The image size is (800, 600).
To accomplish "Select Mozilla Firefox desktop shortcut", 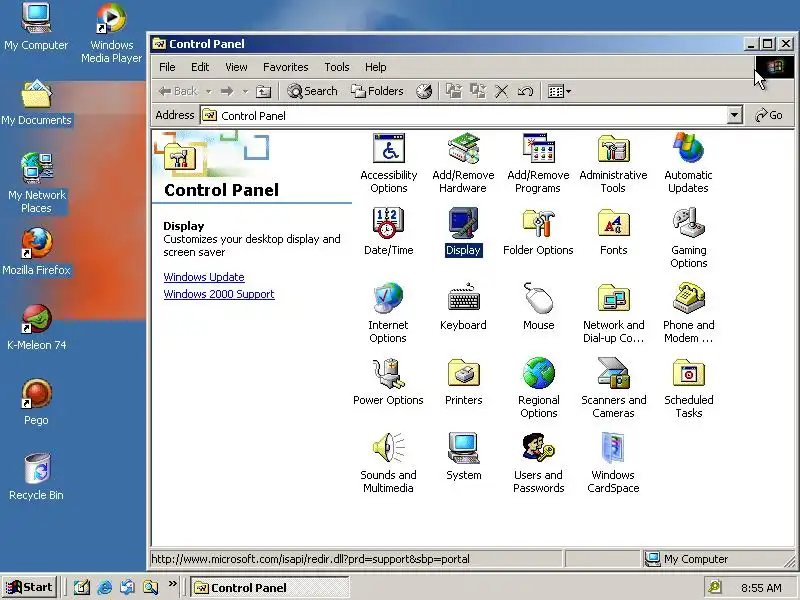I will coord(36,251).
